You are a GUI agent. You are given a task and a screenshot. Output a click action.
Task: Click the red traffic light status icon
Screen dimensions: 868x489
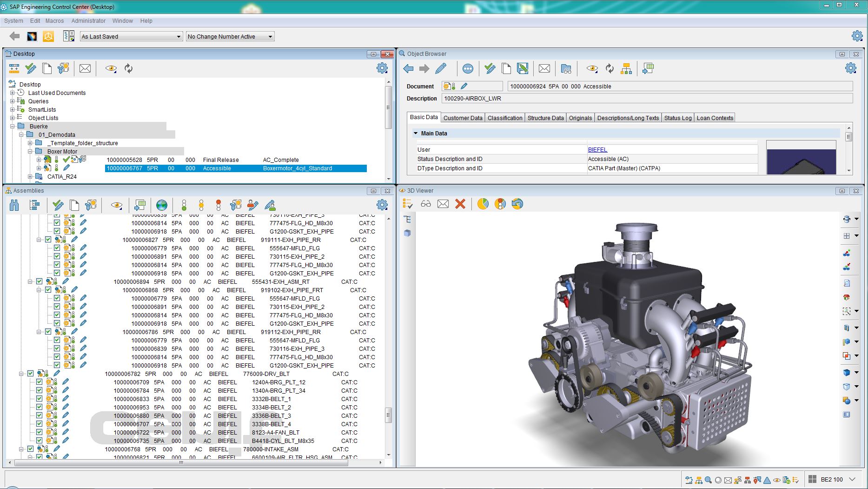[x=219, y=205]
